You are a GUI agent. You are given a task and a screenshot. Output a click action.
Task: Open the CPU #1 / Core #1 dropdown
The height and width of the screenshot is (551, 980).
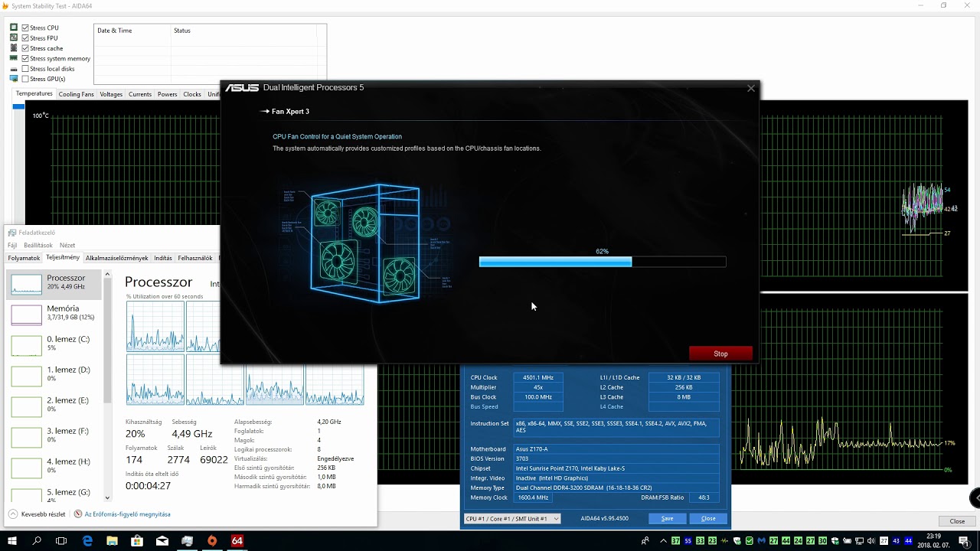(512, 519)
